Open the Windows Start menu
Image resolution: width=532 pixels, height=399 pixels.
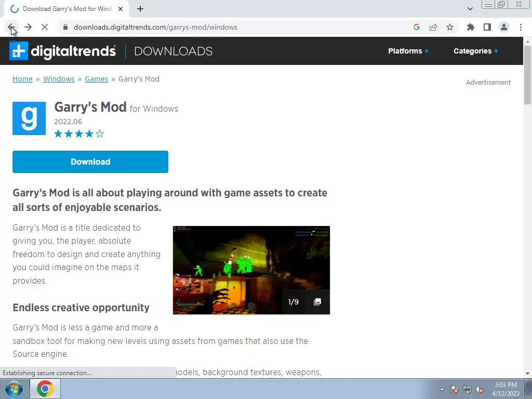pos(14,389)
